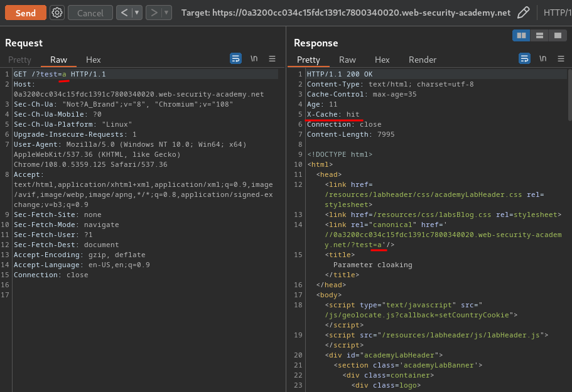
Task: Open Response panel hamburger menu
Action: click(561, 58)
